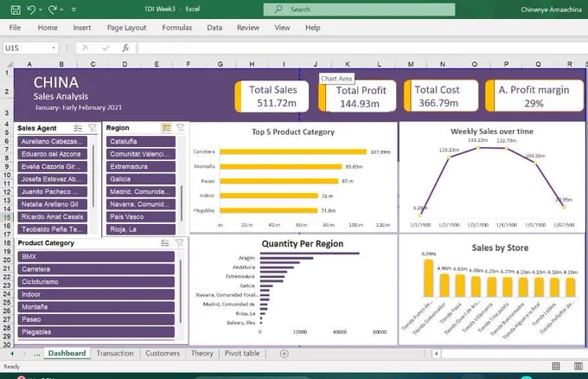Open the Page Layout ribbon tab

click(126, 28)
